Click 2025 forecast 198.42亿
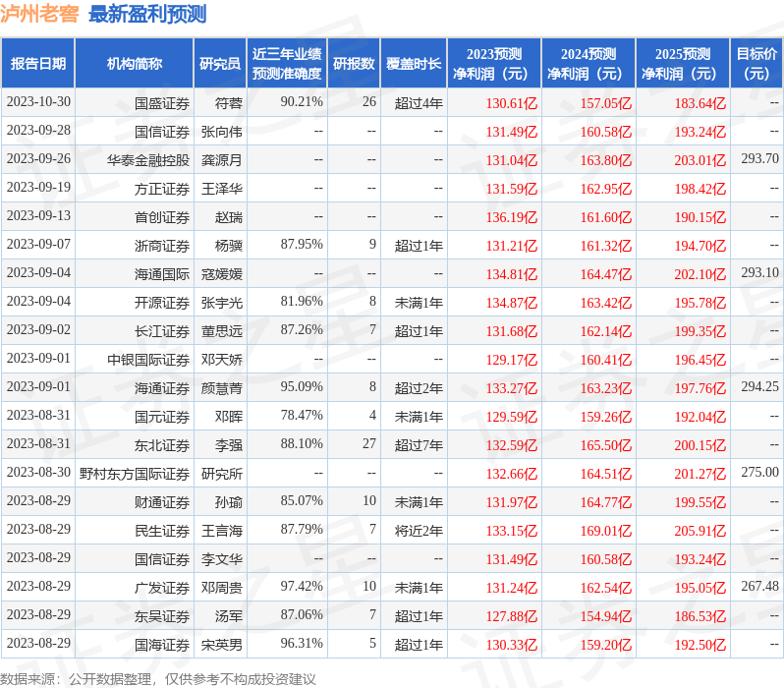Screen dimensions: 784x688 [x=700, y=189]
